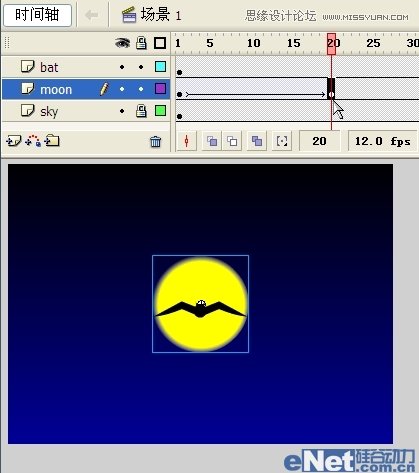Click eye icon to hide all layers
The height and width of the screenshot is (473, 419).
click(x=122, y=43)
